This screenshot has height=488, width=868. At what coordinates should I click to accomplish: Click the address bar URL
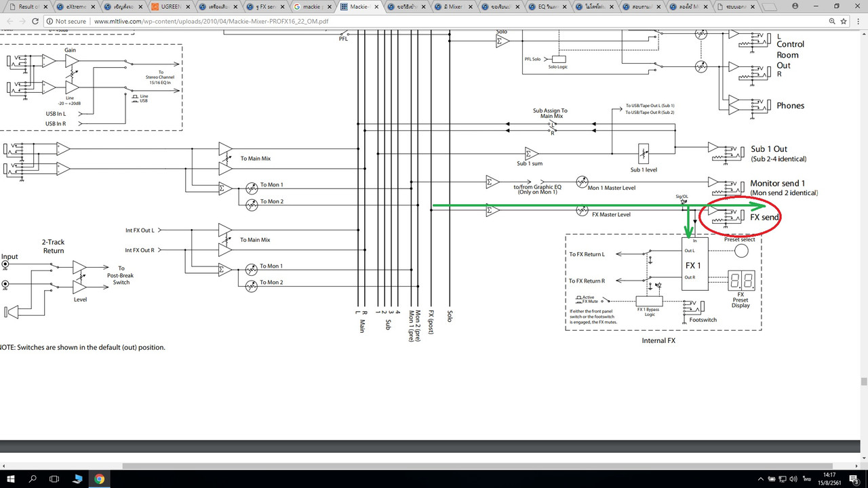tap(212, 21)
